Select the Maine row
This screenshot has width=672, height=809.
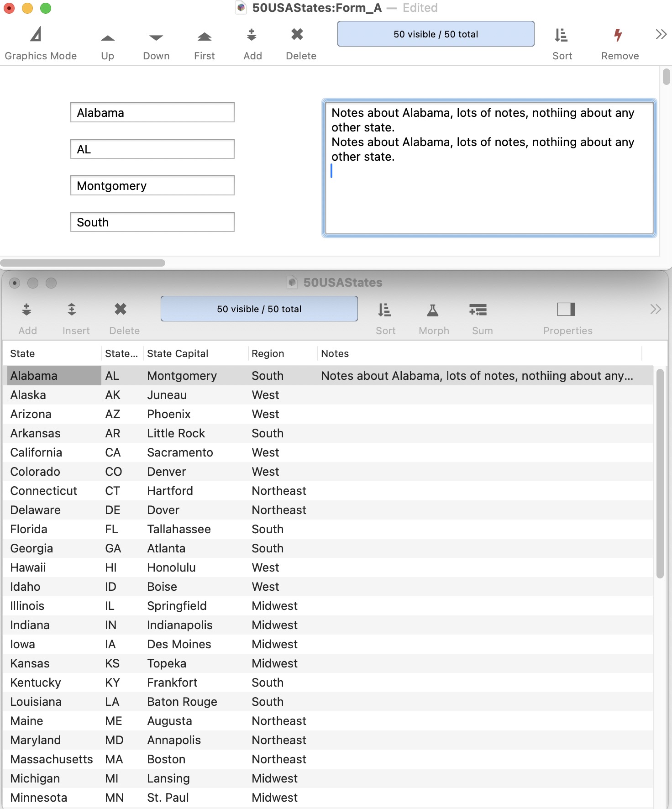(328, 721)
